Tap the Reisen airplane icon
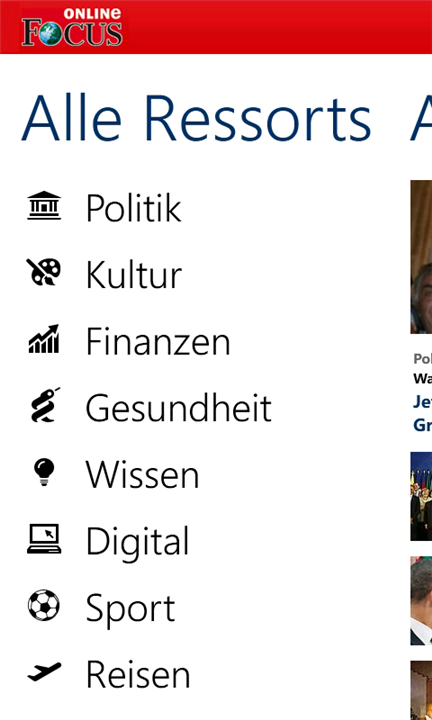Image resolution: width=432 pixels, height=720 pixels. (44, 671)
